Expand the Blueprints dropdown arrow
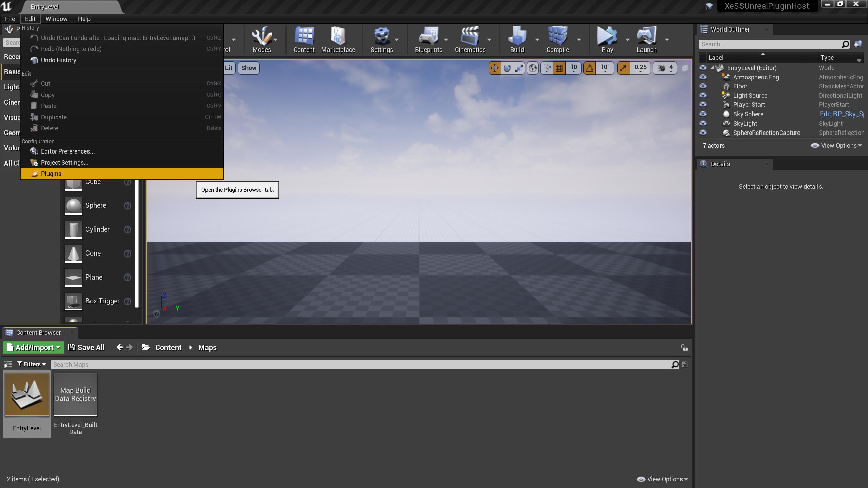This screenshot has width=868, height=488. [446, 40]
